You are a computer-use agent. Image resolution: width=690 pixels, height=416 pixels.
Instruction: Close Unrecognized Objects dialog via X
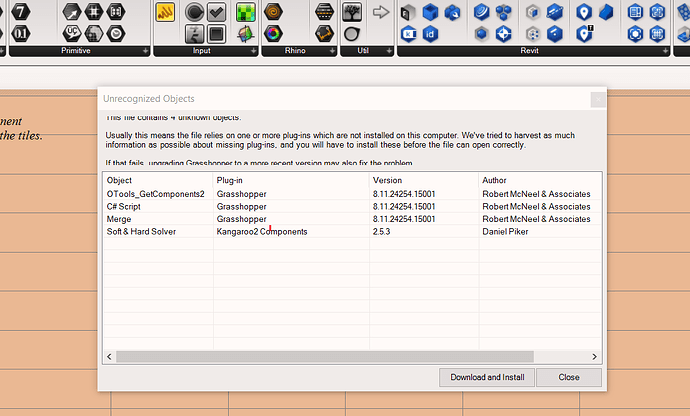(x=598, y=99)
